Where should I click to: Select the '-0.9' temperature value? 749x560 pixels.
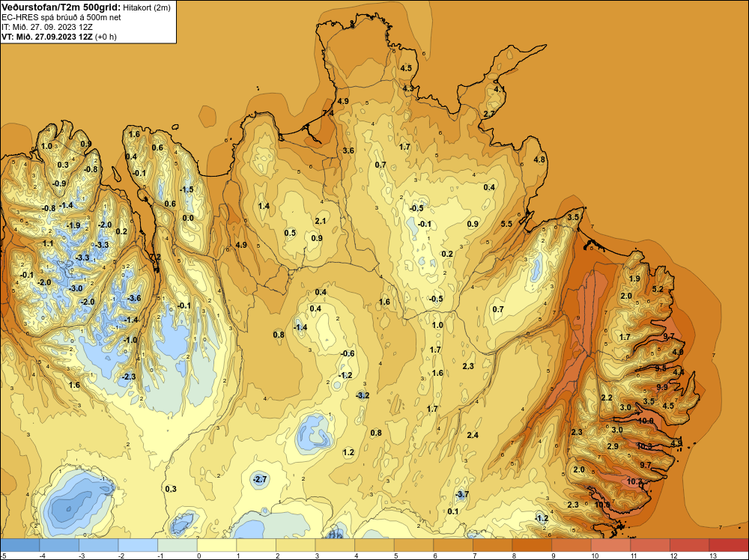tap(59, 183)
